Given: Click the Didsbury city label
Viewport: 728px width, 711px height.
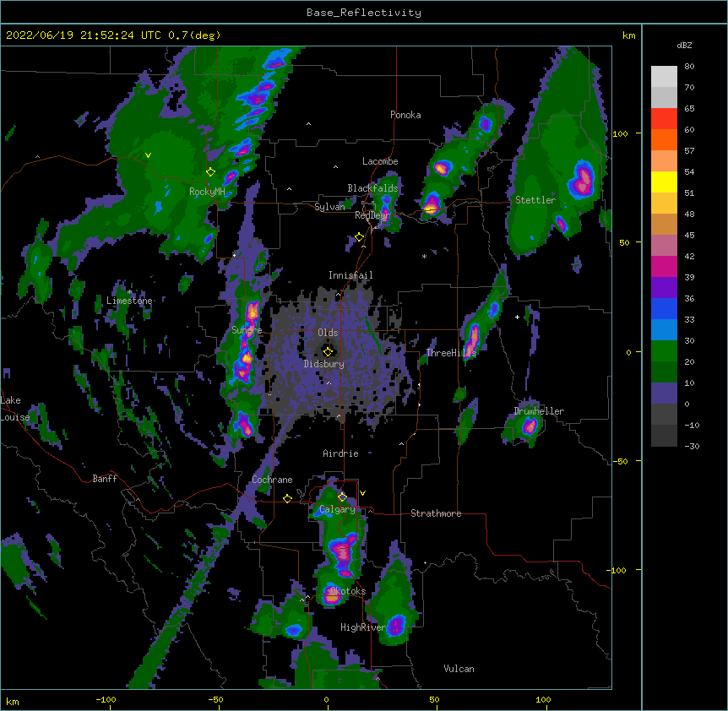Looking at the screenshot, I should click(x=324, y=364).
